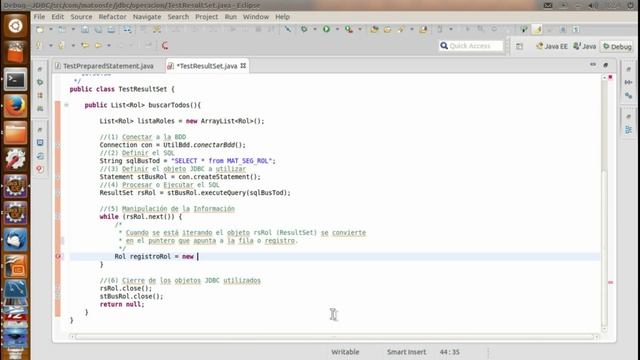Image resolution: width=640 pixels, height=360 pixels.
Task: Open the Refactor menu
Action: pos(112,17)
